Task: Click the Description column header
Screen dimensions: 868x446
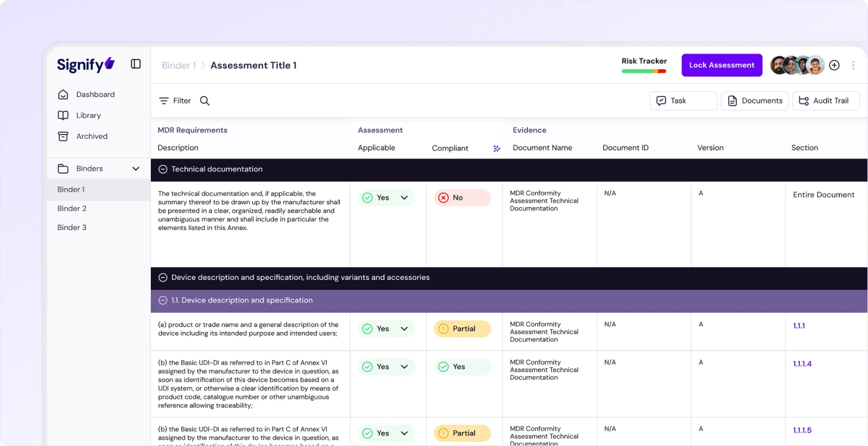Action: [178, 148]
